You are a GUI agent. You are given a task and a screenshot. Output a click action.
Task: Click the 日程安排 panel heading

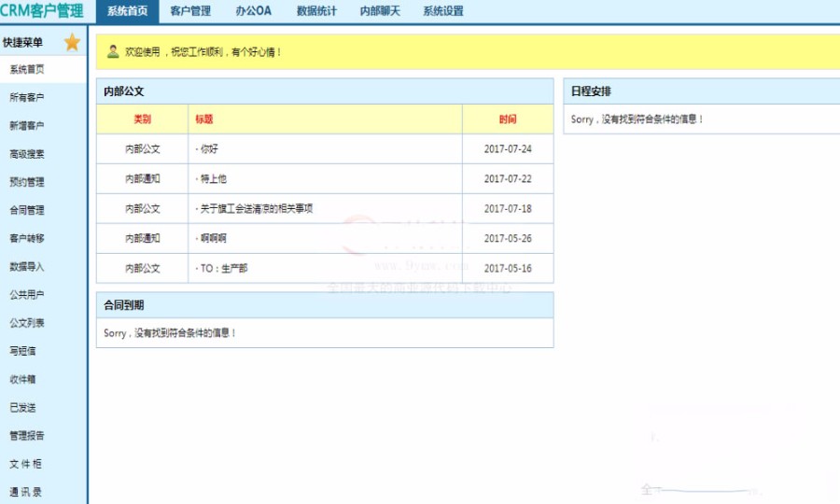click(591, 91)
